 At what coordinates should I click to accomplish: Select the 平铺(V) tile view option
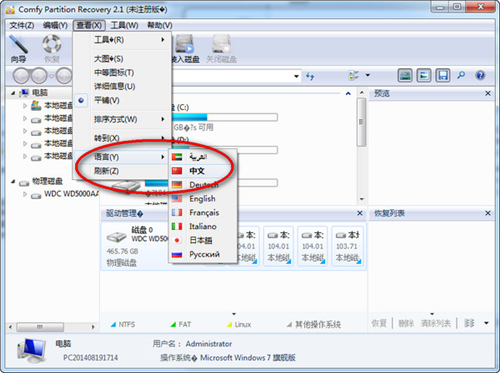(x=122, y=100)
